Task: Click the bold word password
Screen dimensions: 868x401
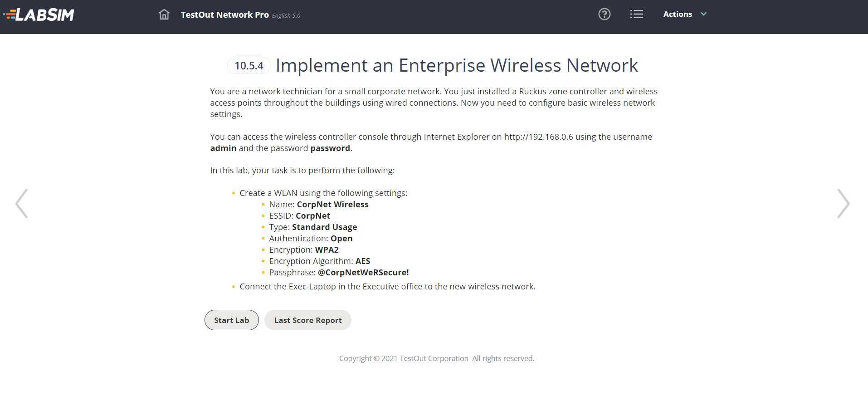Action: (330, 148)
